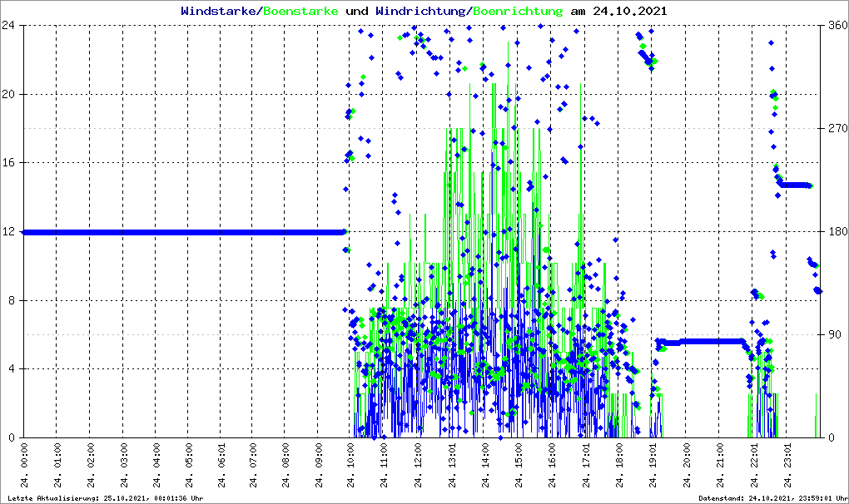Click the right axis value 270
This screenshot has height=504, width=849.
(x=838, y=129)
